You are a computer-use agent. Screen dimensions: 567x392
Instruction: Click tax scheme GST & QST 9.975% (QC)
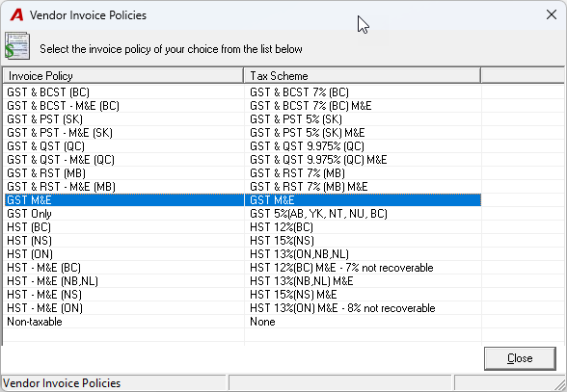[x=307, y=146]
